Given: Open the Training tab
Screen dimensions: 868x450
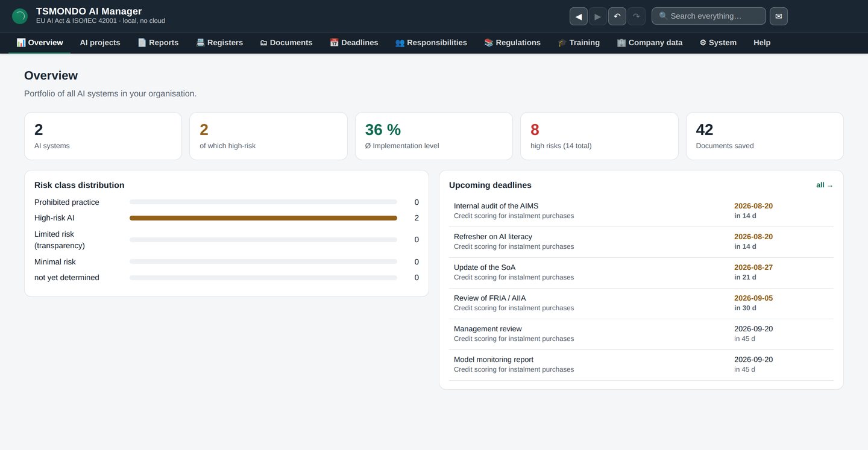Looking at the screenshot, I should pos(579,43).
